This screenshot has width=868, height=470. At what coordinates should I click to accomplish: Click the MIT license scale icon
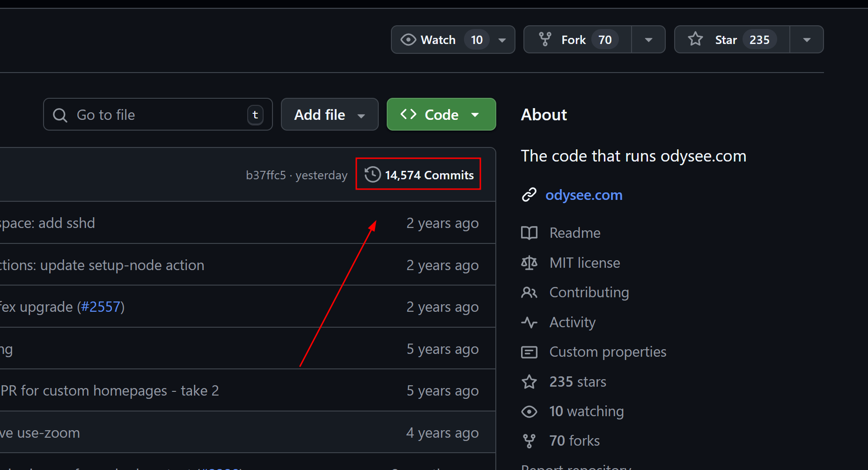[x=530, y=263]
